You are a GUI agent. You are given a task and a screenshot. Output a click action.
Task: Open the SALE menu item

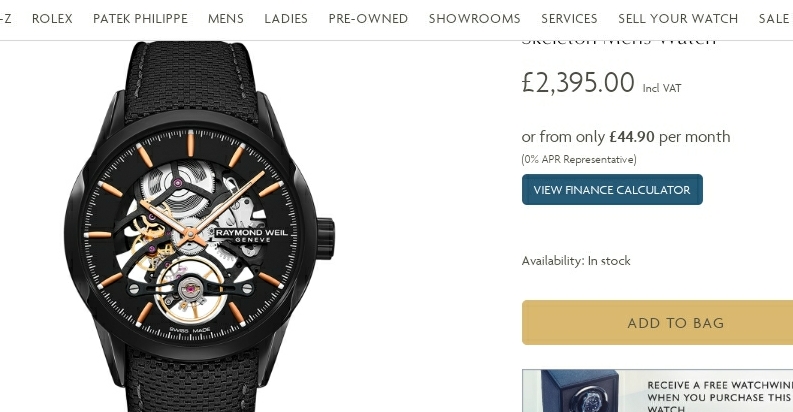[x=774, y=19]
